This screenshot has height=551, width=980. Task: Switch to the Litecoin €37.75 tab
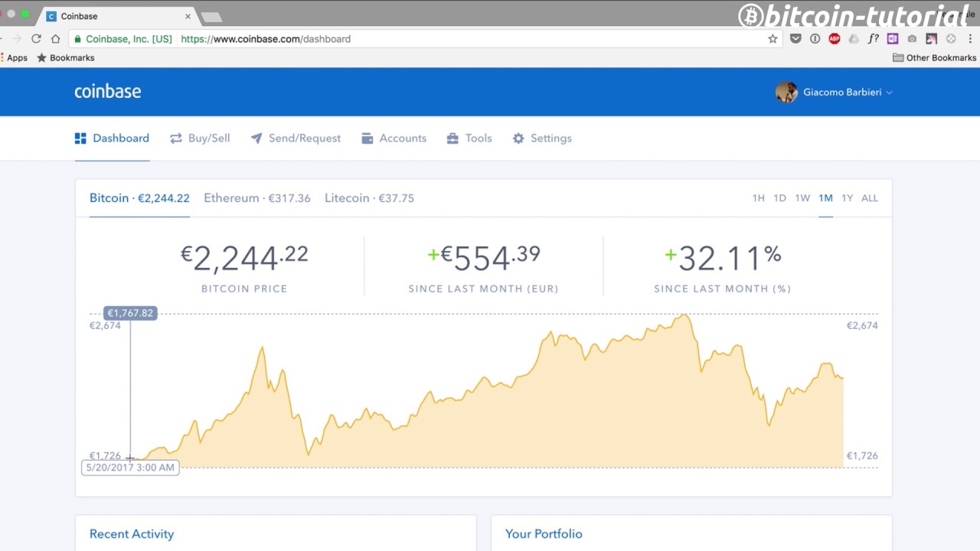click(x=369, y=197)
